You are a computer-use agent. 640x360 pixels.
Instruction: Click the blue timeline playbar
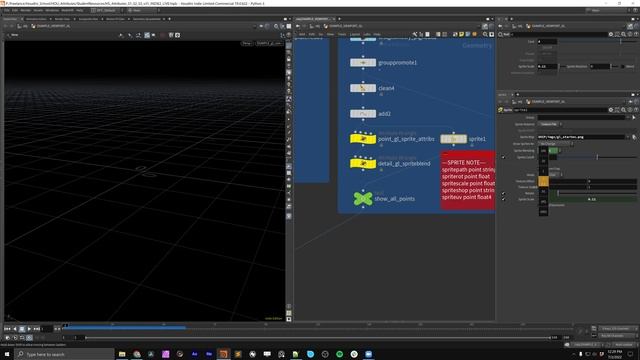point(126,327)
